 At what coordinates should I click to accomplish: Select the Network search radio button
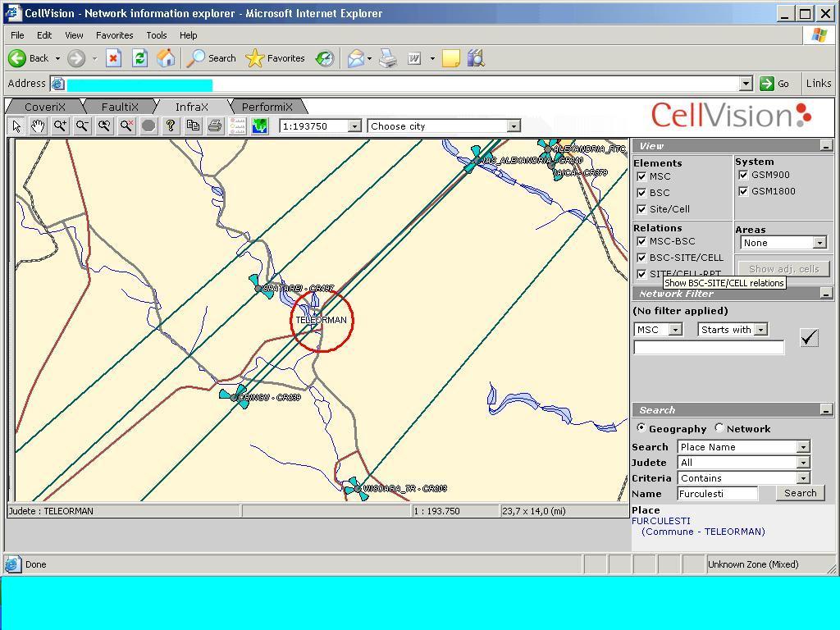[x=719, y=427]
